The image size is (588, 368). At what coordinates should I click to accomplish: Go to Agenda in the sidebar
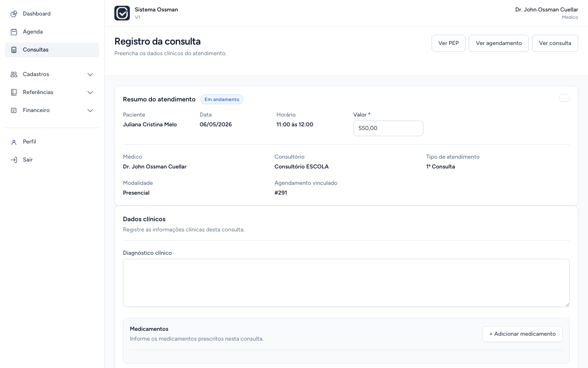[52, 32]
